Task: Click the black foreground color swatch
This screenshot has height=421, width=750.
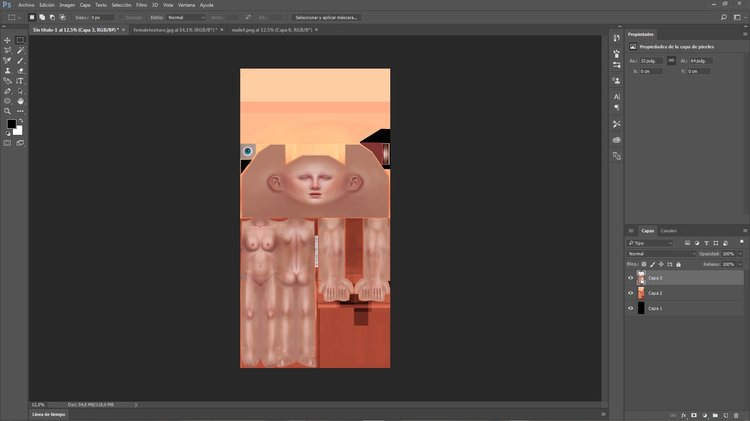Action: pos(11,124)
